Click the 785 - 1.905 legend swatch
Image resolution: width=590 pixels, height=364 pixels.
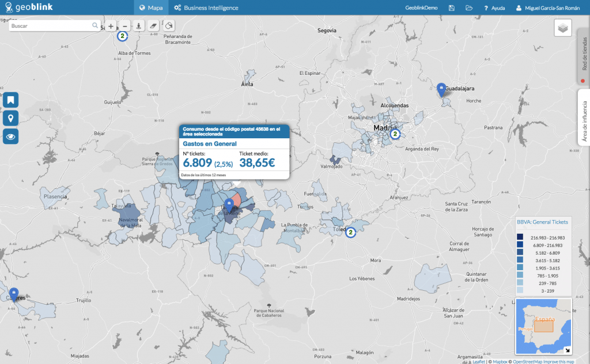[x=520, y=275]
